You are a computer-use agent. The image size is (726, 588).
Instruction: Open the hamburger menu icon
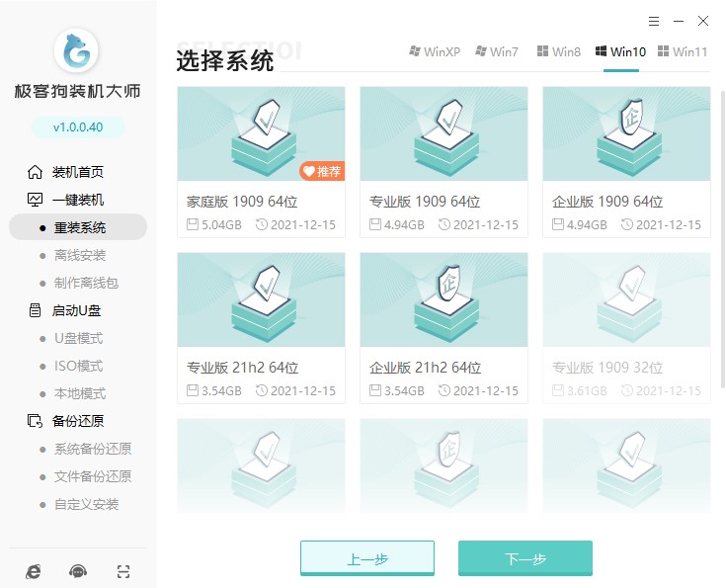653,22
